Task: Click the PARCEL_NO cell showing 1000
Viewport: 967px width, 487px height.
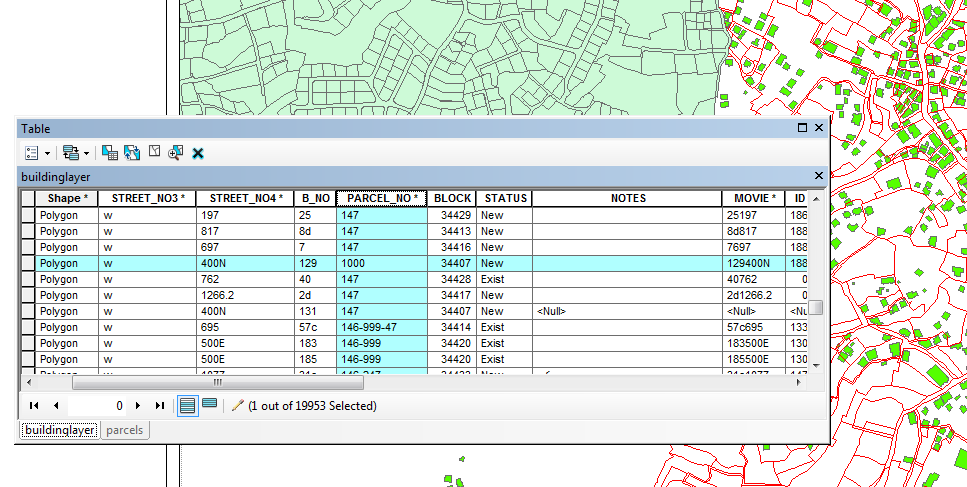Action: click(382, 263)
